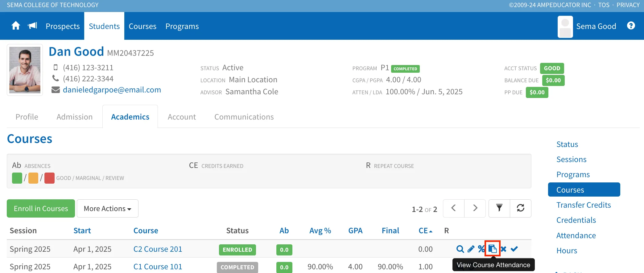
Task: Open Transfer Credits in the sidebar
Action: pyautogui.click(x=584, y=205)
